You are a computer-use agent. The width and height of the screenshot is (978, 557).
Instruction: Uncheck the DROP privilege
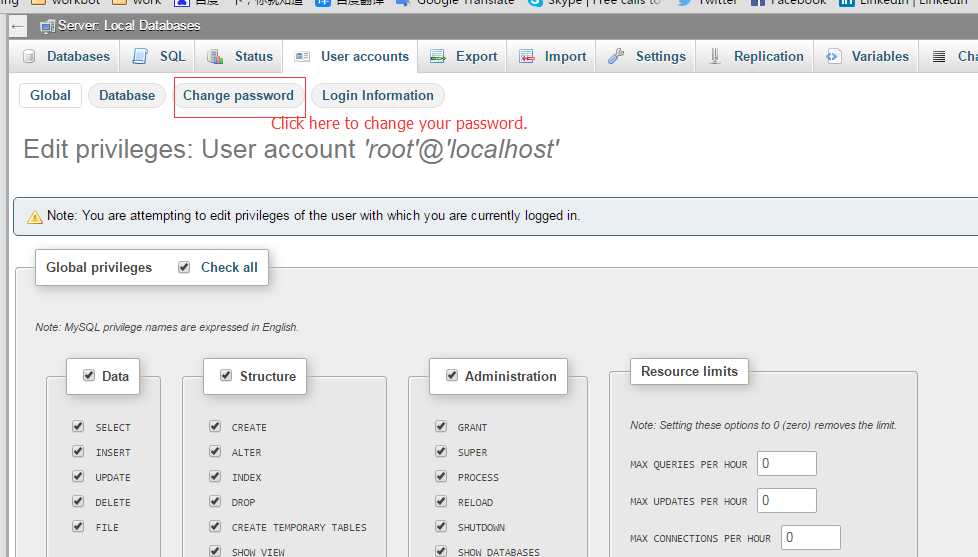(x=215, y=501)
